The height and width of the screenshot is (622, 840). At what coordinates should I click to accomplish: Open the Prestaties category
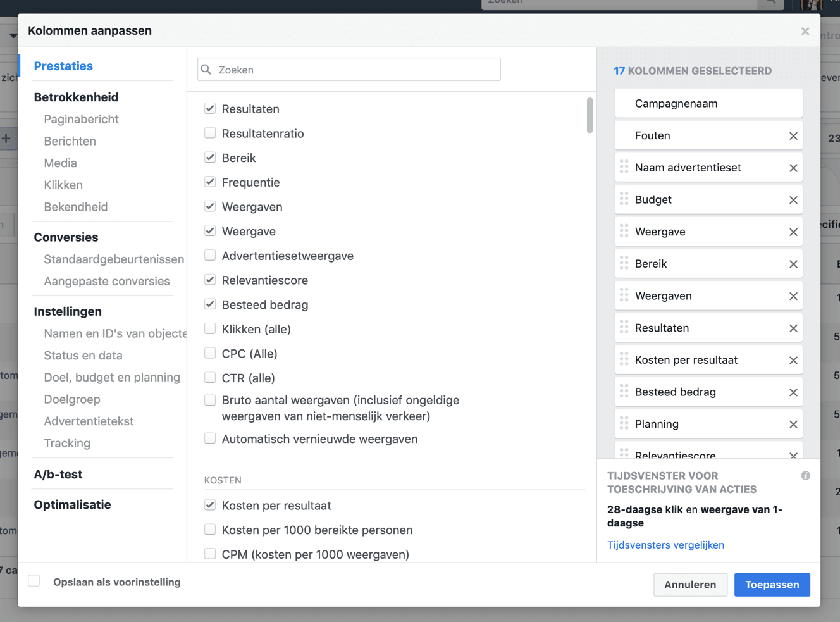[63, 66]
